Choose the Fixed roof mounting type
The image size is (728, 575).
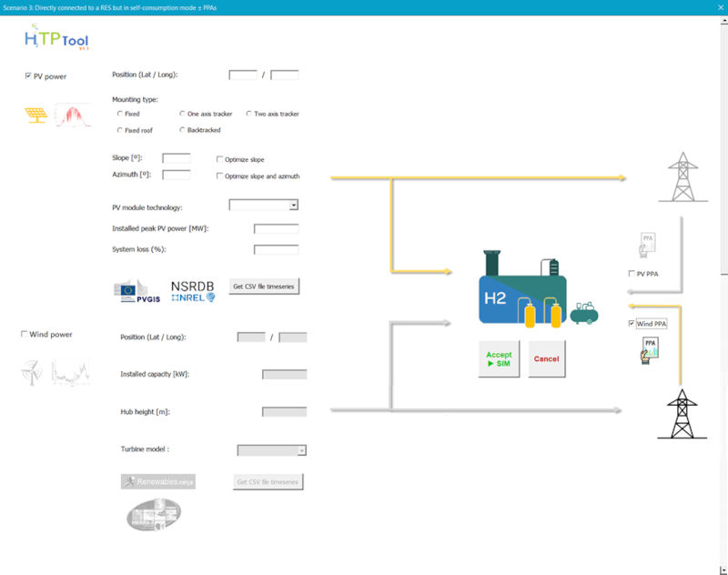pos(120,130)
